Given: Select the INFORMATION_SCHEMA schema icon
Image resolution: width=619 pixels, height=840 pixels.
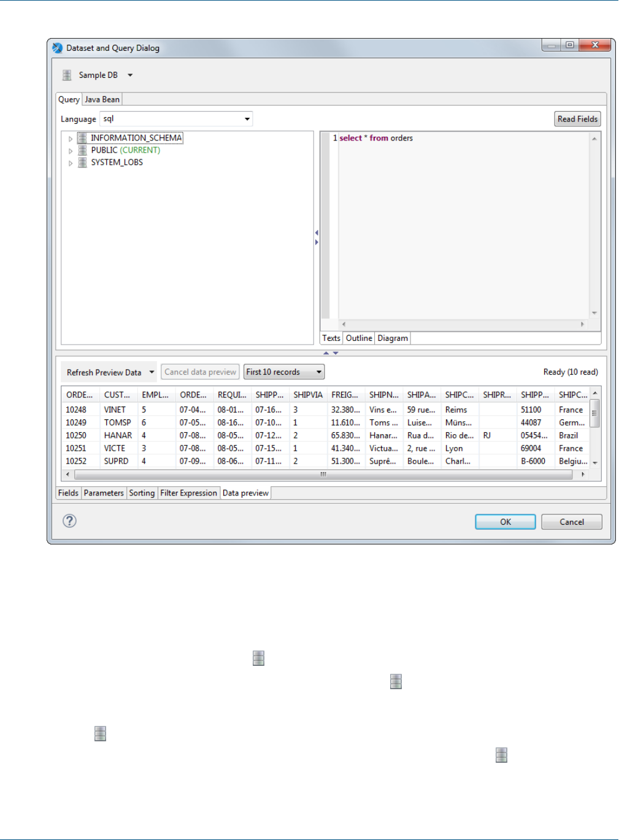Looking at the screenshot, I should [x=82, y=138].
